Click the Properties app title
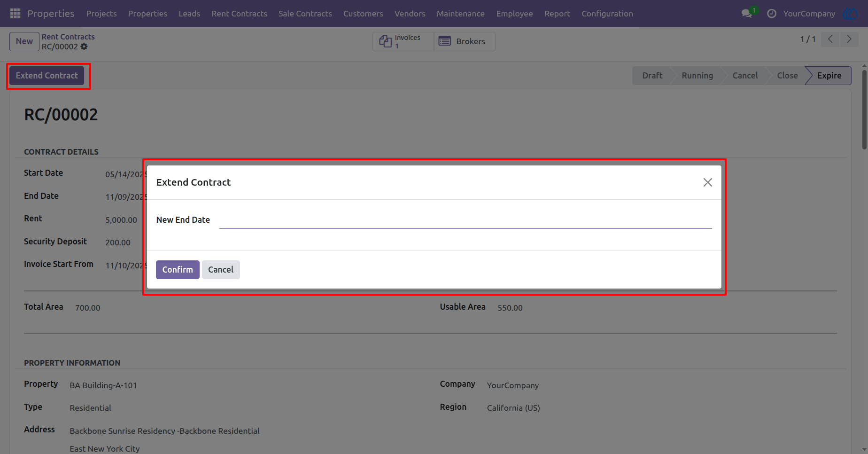This screenshot has height=454, width=868. tap(51, 14)
